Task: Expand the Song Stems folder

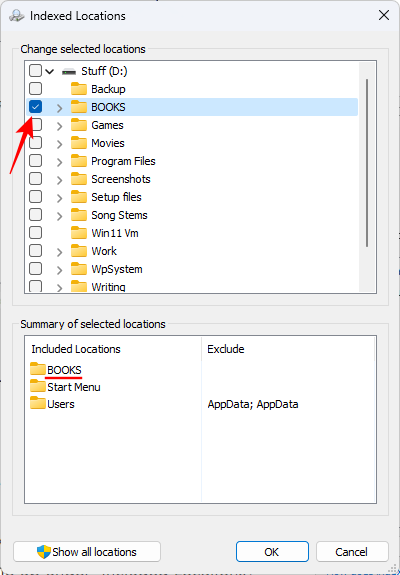Action: pyautogui.click(x=59, y=216)
